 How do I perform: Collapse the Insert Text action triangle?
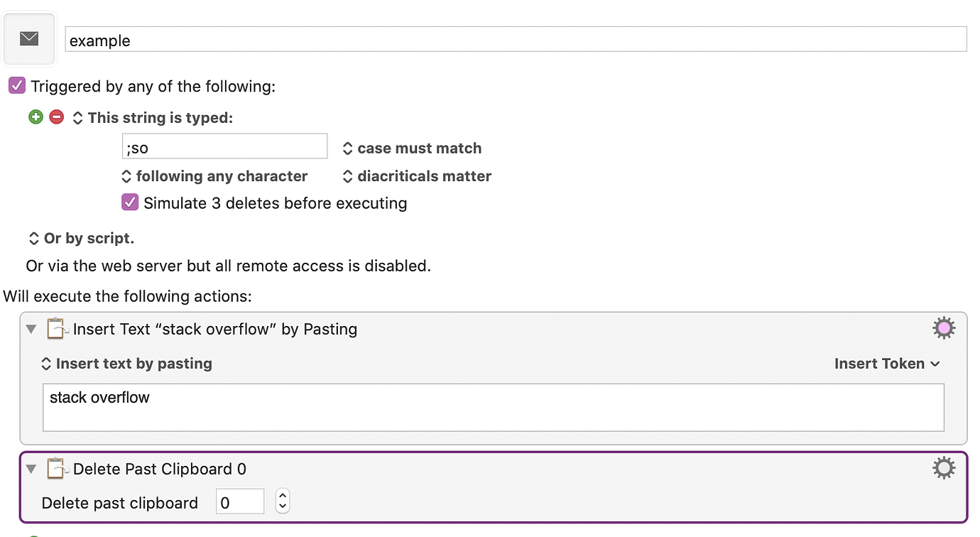31,329
